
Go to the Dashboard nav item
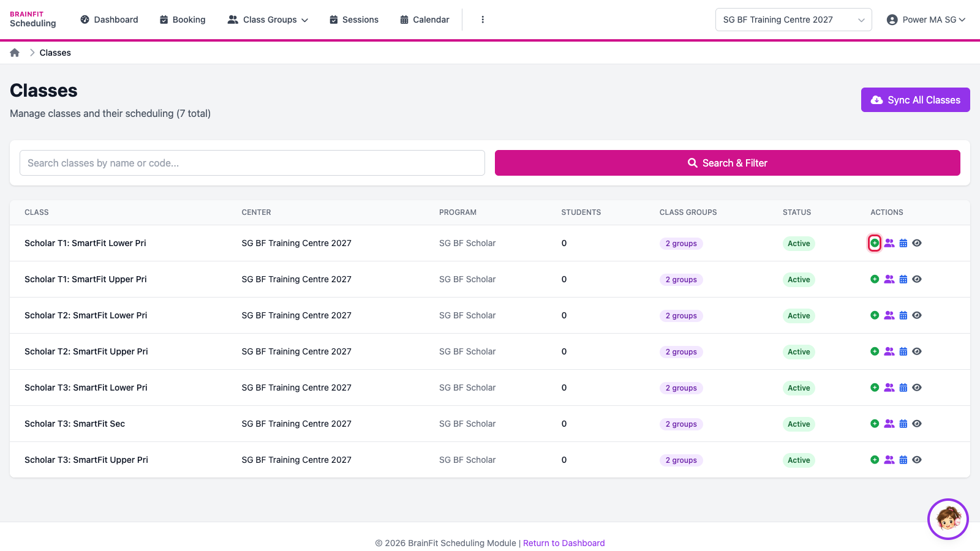point(109,20)
